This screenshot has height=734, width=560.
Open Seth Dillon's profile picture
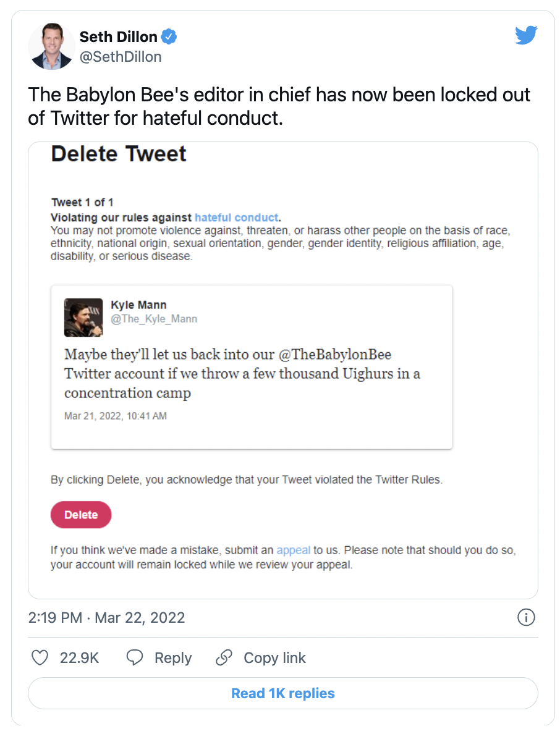(x=51, y=46)
